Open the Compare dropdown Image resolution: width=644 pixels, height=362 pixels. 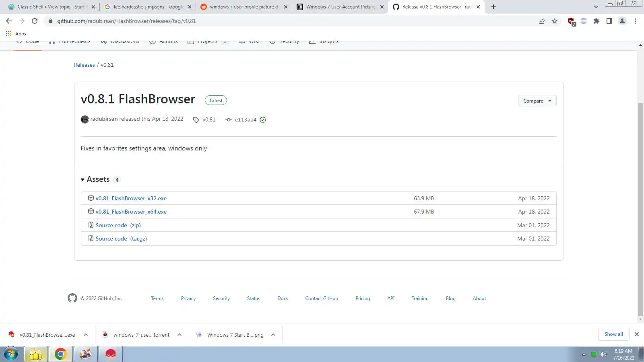click(x=537, y=101)
